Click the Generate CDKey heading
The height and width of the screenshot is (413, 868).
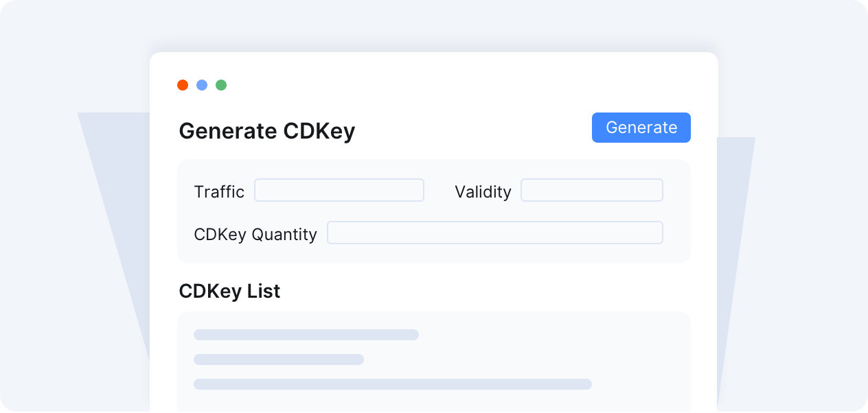tap(266, 131)
